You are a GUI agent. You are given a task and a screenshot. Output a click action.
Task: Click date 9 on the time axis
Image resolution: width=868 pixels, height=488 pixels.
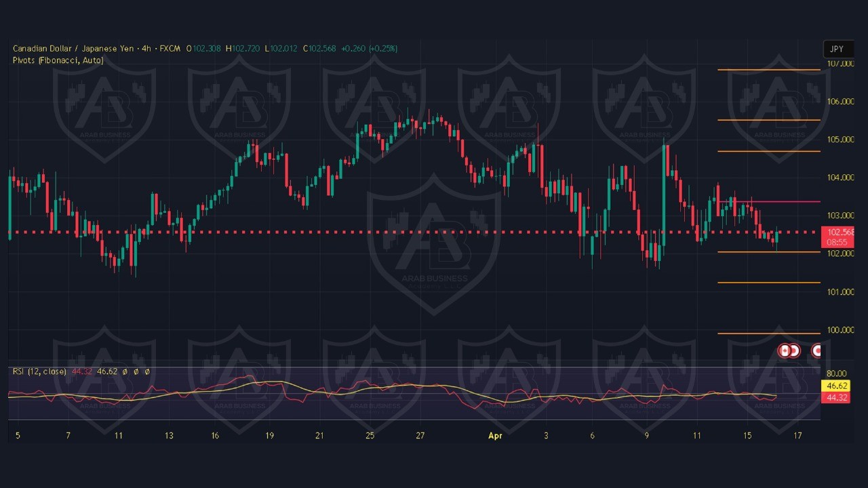tap(647, 436)
